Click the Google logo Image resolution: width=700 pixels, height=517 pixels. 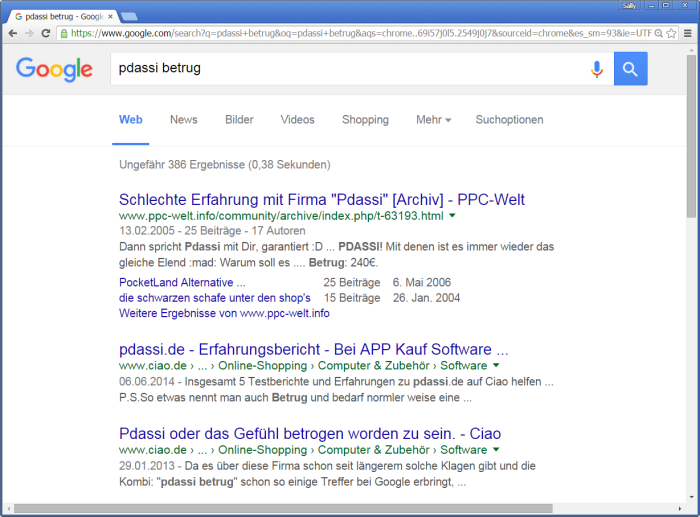[54, 69]
